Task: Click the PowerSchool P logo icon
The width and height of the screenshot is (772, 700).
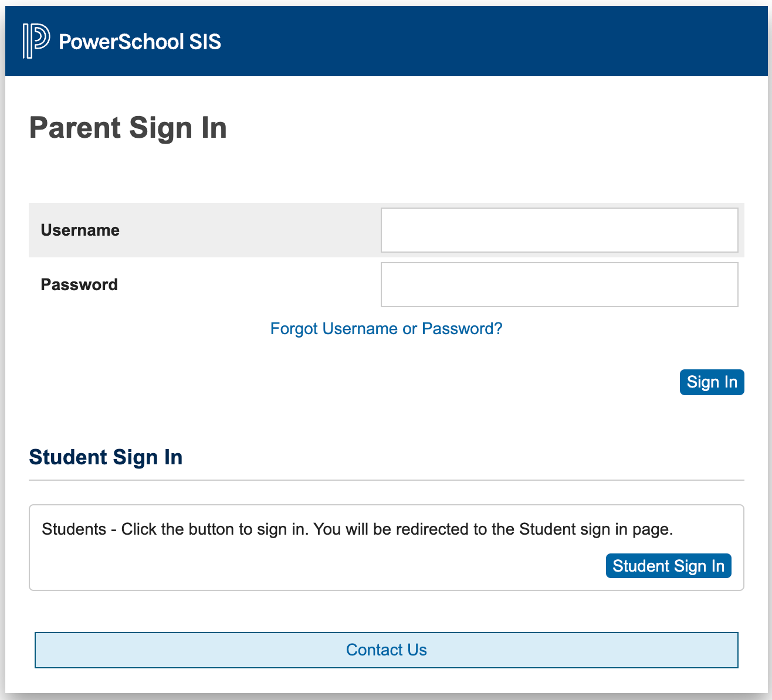Action: point(36,41)
